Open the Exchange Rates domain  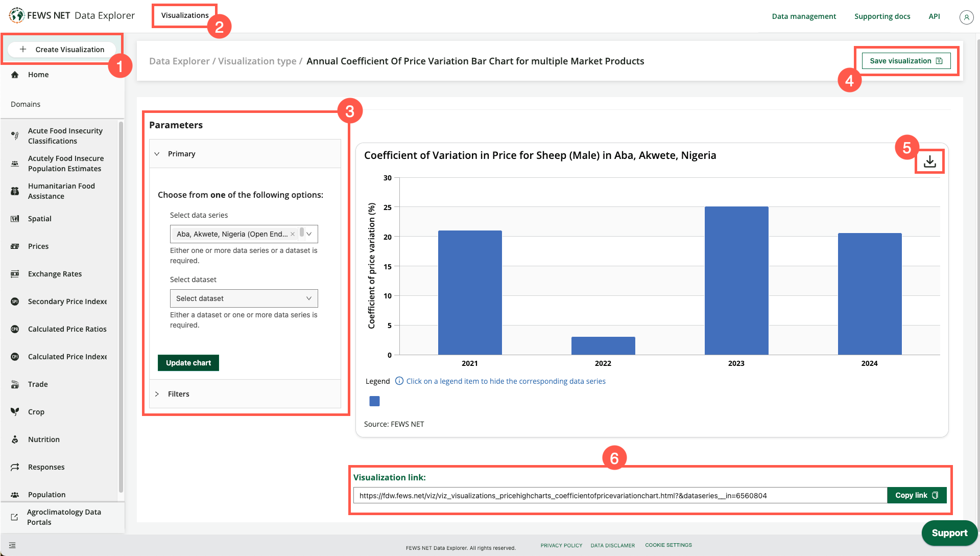click(55, 273)
